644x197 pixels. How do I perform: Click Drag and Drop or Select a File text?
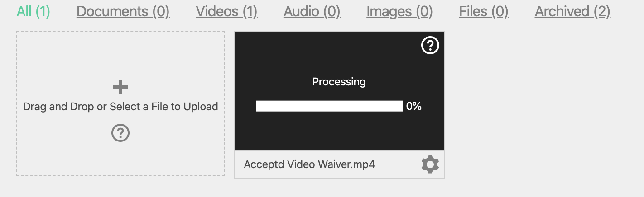pos(120,107)
